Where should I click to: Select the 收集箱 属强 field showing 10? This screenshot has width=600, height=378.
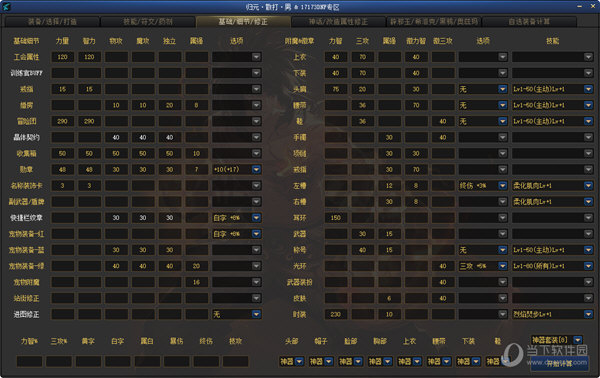click(197, 153)
